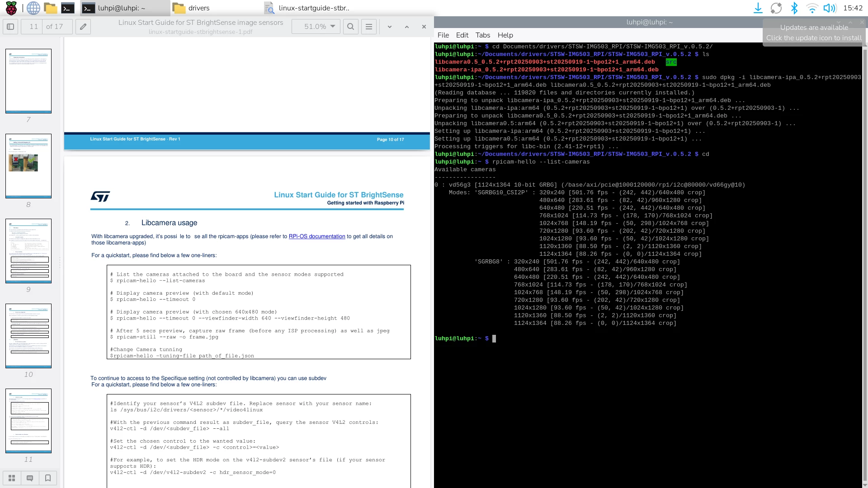Launch the web browser globe icon

[33, 8]
